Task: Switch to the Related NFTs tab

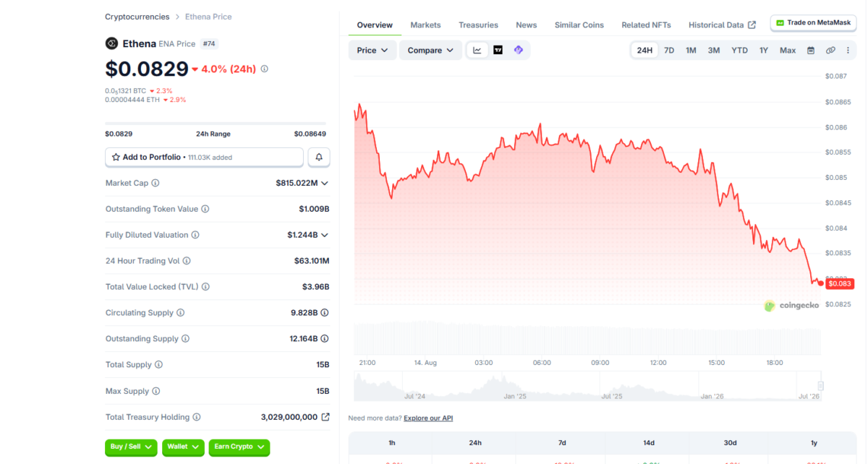Action: pyautogui.click(x=646, y=25)
